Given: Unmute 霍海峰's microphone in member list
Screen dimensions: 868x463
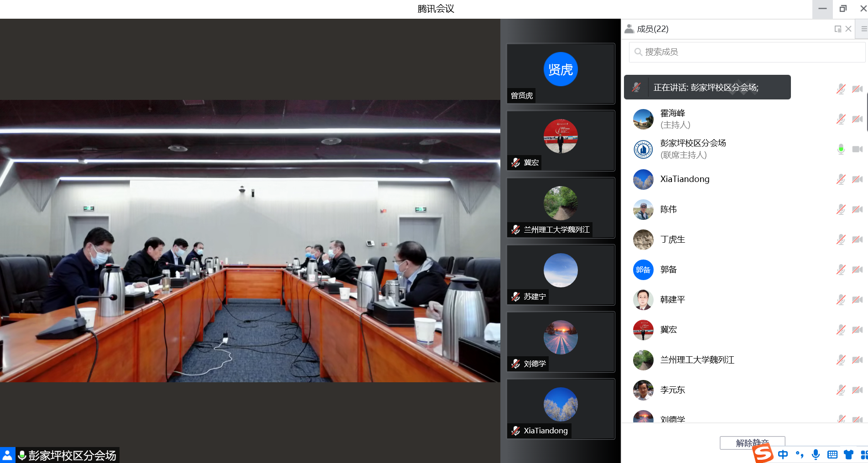Looking at the screenshot, I should pos(841,119).
